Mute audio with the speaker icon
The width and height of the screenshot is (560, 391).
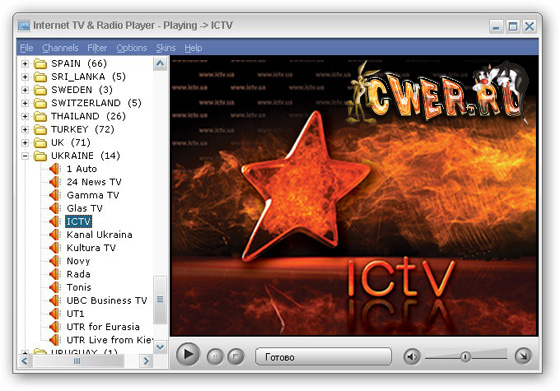pos(412,356)
